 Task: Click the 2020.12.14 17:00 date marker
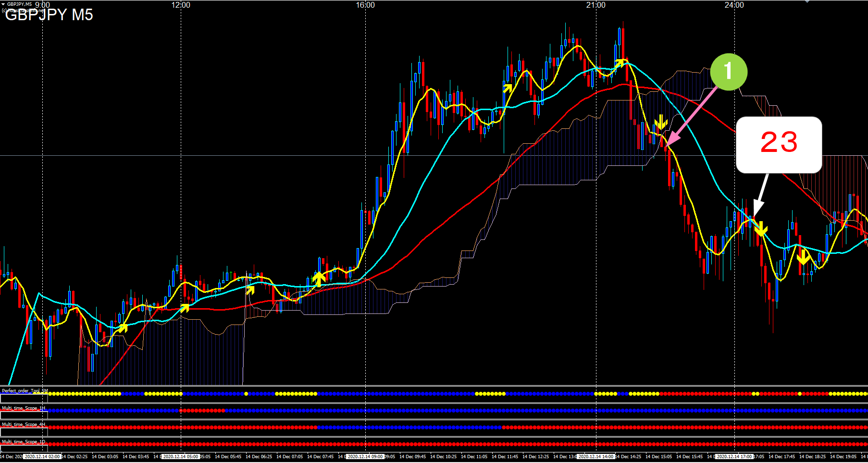pos(734,457)
